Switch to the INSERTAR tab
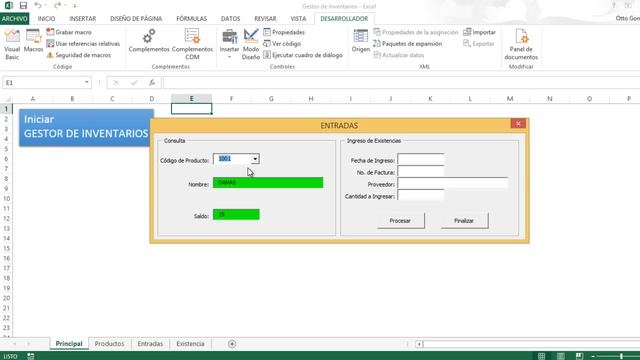Image resolution: width=640 pixels, height=360 pixels. coord(82,19)
